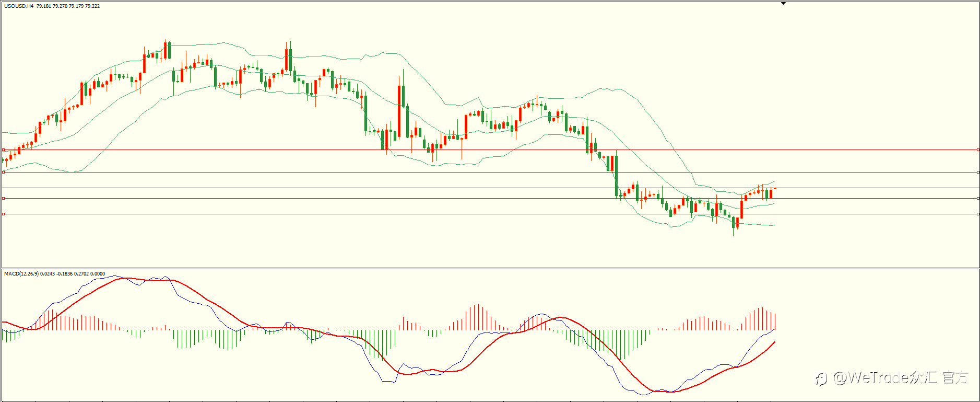Viewport: 980px width, 402px height.
Task: Select the black current price horizontal line
Action: pos(490,188)
